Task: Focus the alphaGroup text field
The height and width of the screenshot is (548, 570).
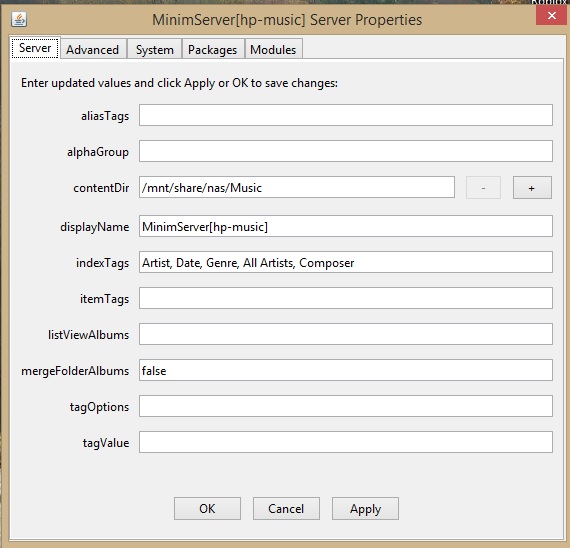Action: click(x=346, y=151)
